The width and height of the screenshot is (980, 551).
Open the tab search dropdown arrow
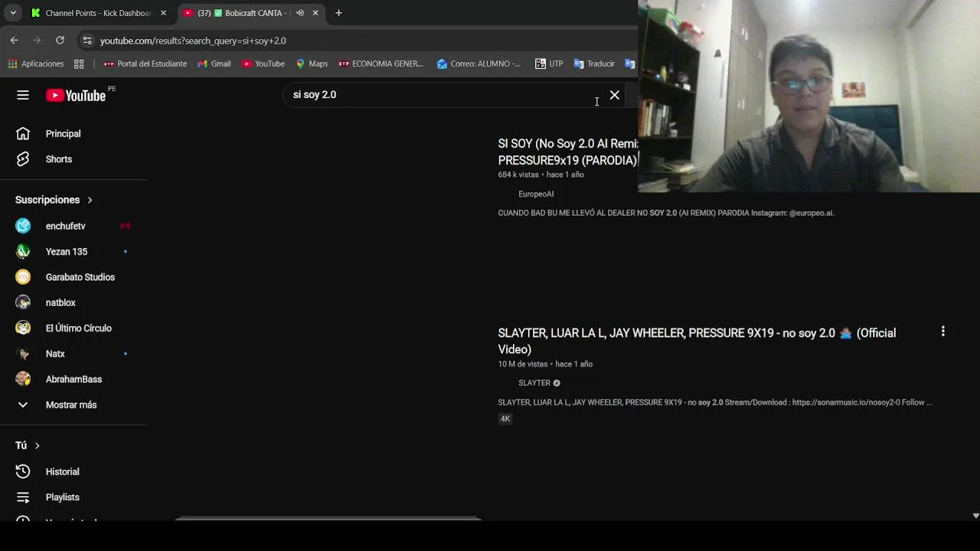(x=13, y=13)
